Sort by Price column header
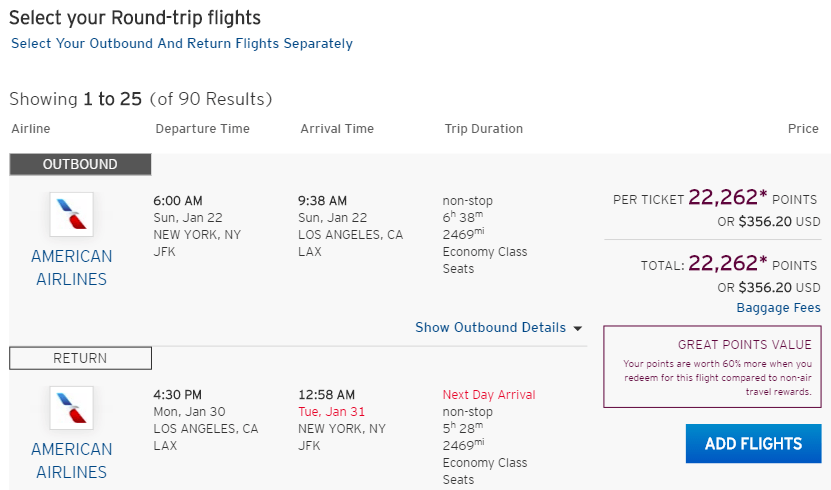 (x=803, y=129)
